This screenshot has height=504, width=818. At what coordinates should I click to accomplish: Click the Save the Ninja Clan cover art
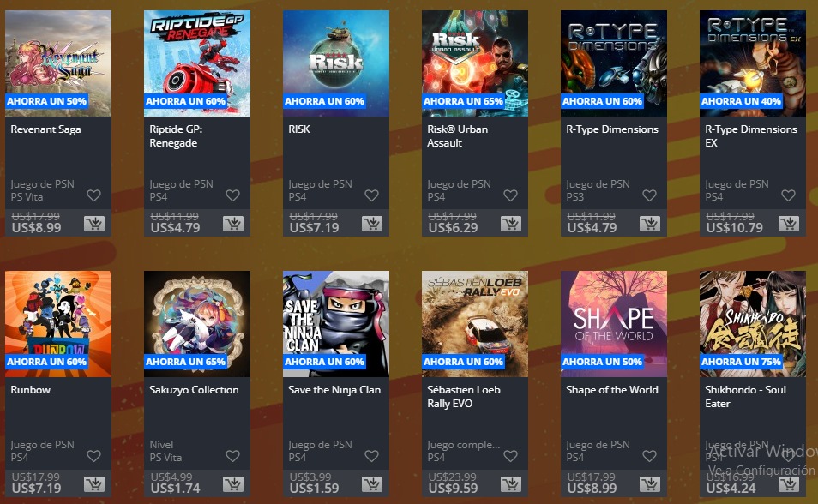[336, 323]
